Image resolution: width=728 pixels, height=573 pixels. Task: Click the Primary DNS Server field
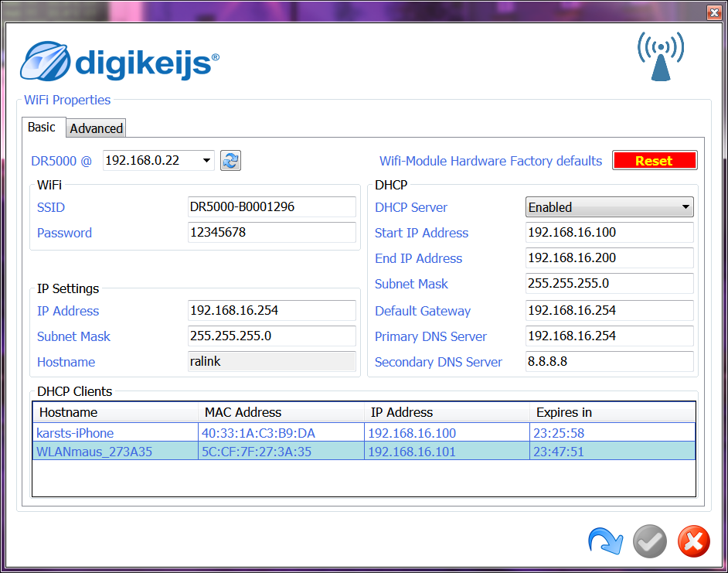[x=610, y=336]
